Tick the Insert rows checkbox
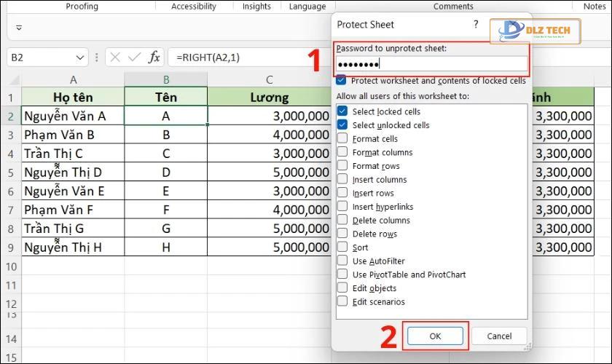Screen dimensions: 612x364 tap(342, 193)
